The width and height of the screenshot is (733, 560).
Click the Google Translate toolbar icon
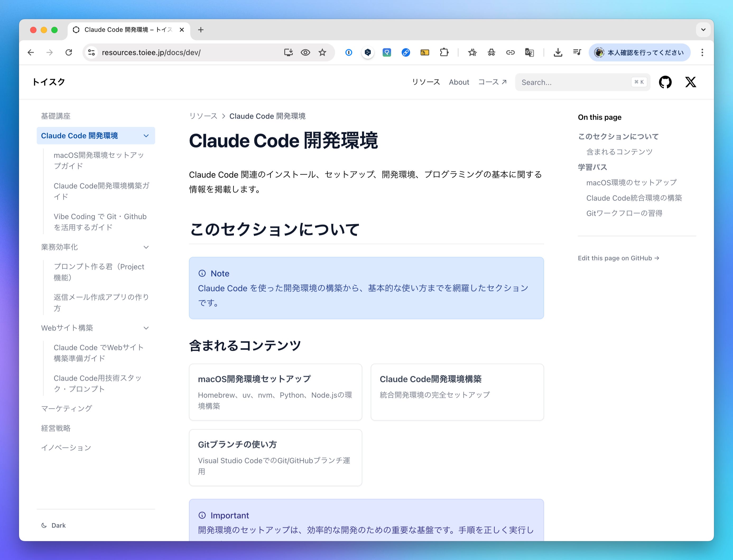point(529,52)
